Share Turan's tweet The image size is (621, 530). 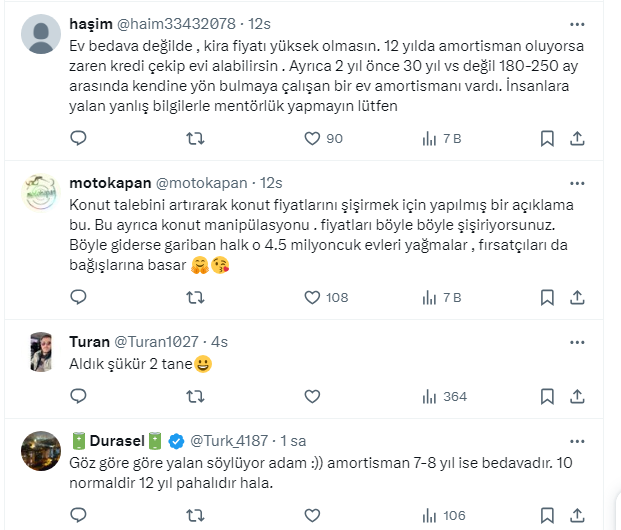(578, 396)
